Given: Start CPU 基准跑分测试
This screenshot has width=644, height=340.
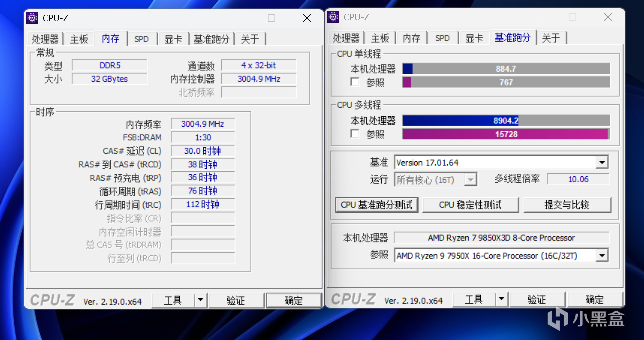Looking at the screenshot, I should tap(376, 205).
